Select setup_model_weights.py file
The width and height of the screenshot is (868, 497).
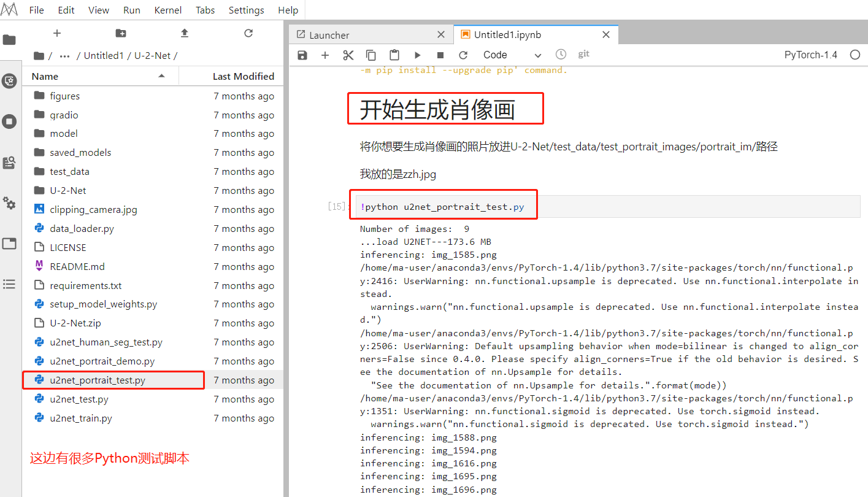point(153,304)
